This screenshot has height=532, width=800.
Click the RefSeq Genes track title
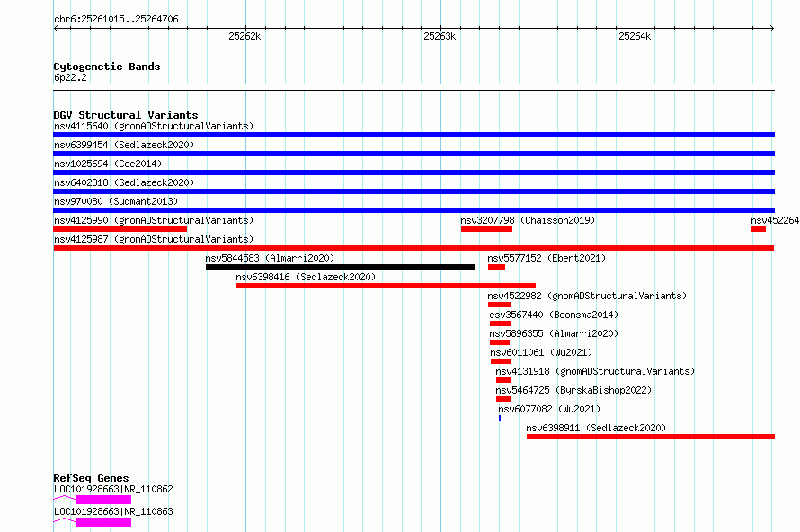pos(91,478)
